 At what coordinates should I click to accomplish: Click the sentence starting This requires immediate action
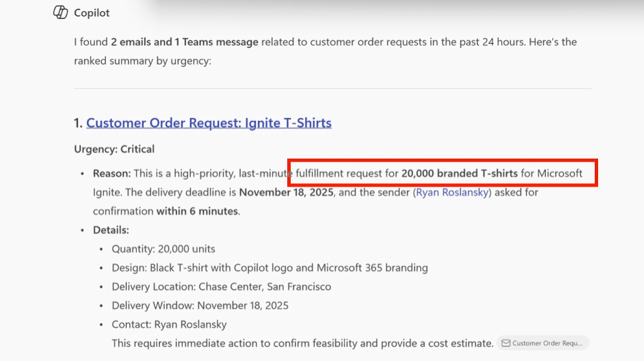(302, 343)
